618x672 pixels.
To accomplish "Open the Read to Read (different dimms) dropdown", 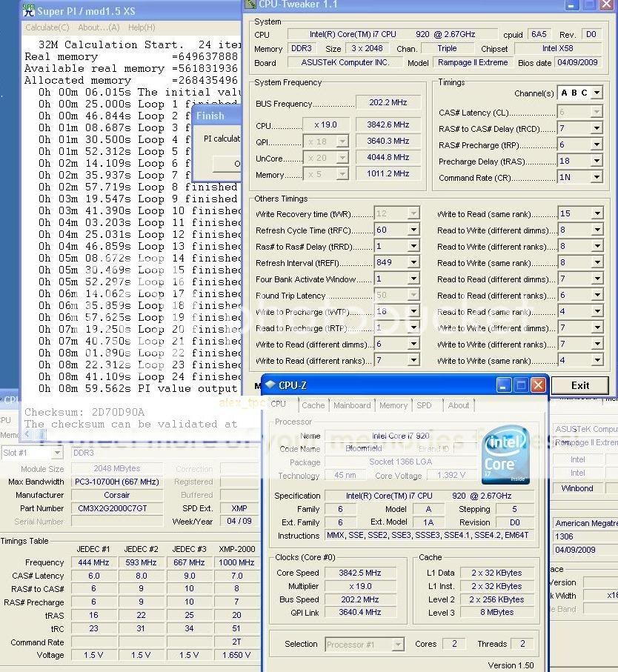I will (x=597, y=279).
